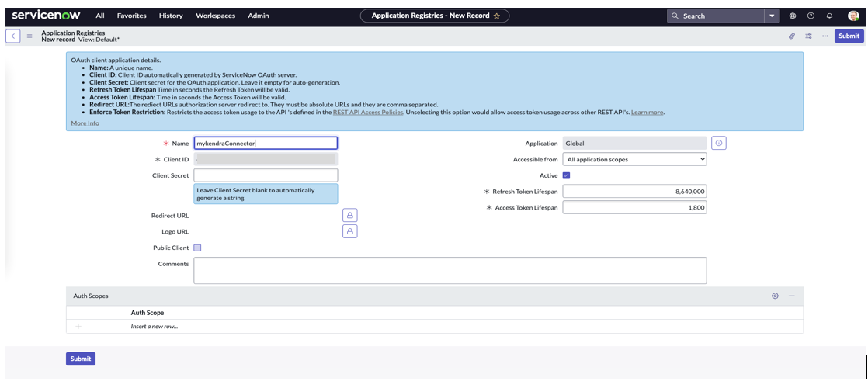
Task: Click the 'Auth Scopes' section title
Action: 91,296
